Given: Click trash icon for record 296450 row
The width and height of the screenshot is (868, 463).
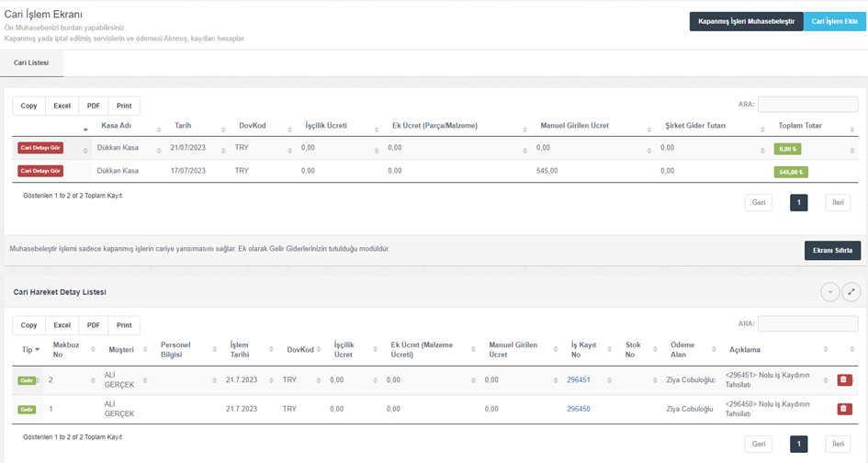Looking at the screenshot, I should [844, 409].
